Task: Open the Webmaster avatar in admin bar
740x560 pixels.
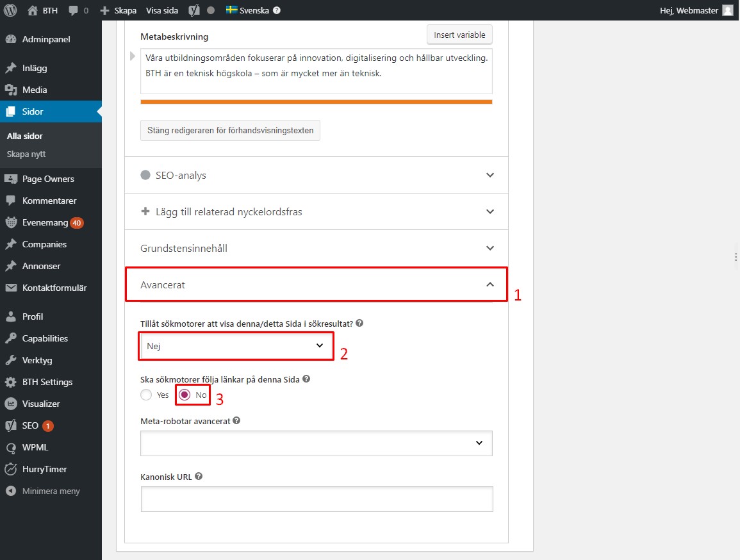Action: (728, 10)
